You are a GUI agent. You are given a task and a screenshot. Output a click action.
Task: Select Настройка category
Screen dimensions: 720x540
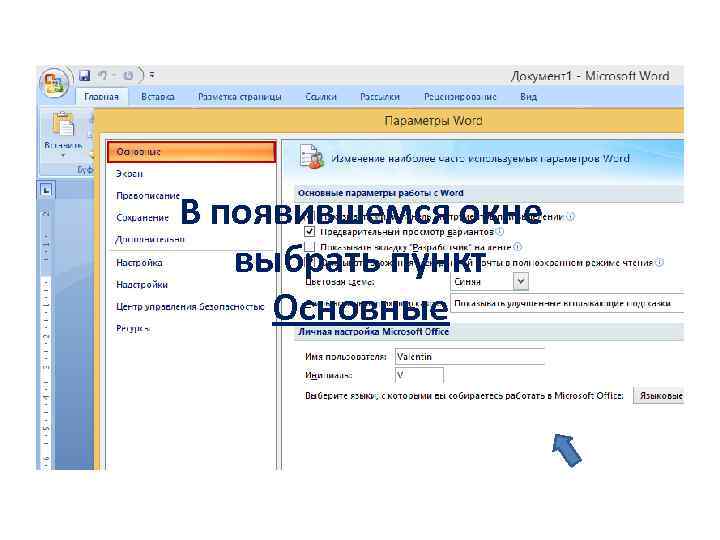coord(191,263)
